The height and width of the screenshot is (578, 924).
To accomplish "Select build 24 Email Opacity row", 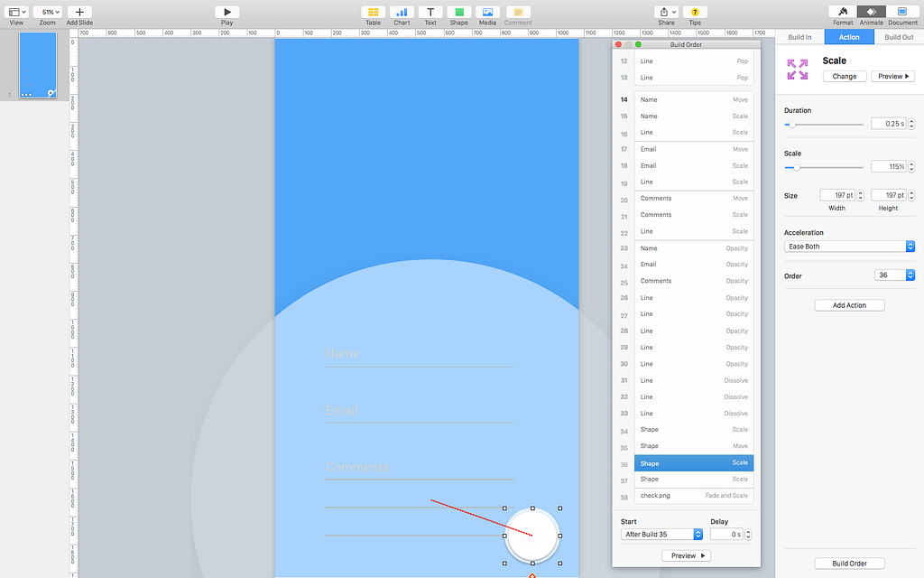I will click(x=694, y=265).
